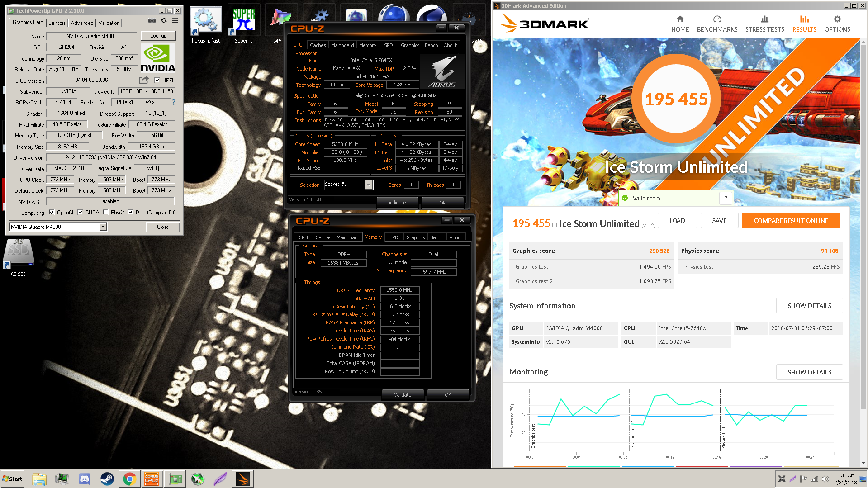Click the 3DMark taskbar icon
Image resolution: width=868 pixels, height=488 pixels.
(243, 479)
